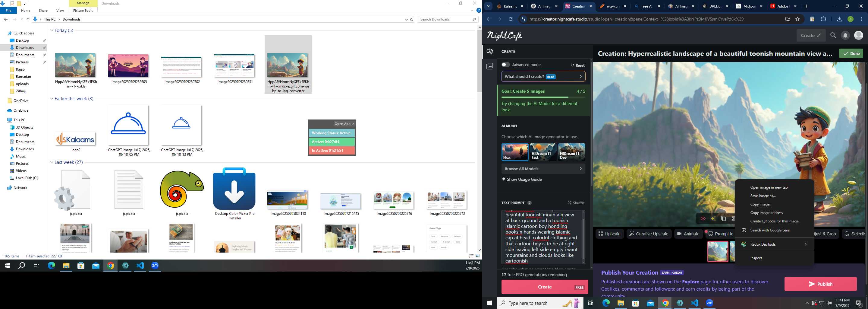The height and width of the screenshot is (309, 868).
Task: Click Create FREE generate button
Action: point(545,287)
